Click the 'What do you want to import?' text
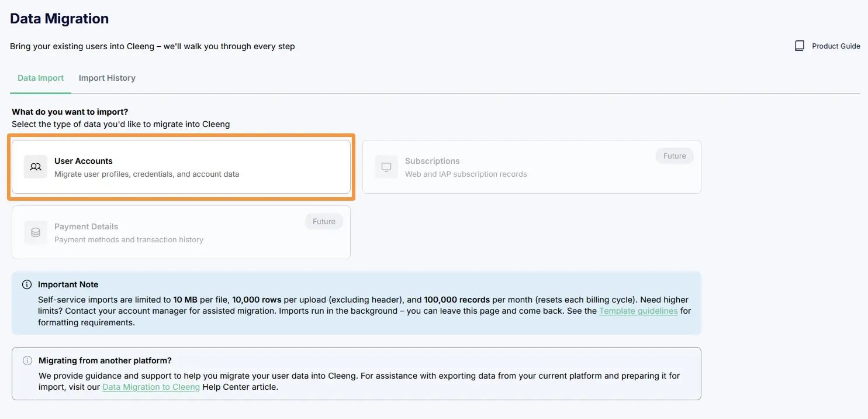This screenshot has height=419, width=868. click(x=70, y=111)
